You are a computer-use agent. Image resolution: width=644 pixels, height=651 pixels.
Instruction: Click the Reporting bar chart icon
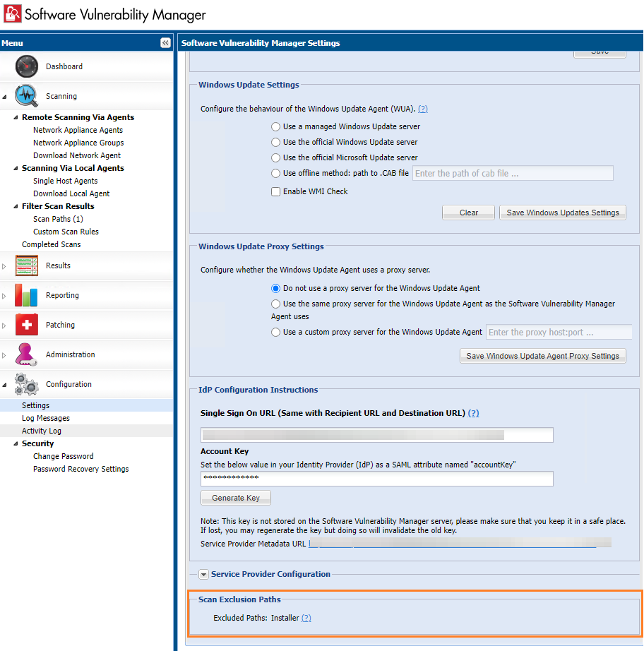point(26,295)
